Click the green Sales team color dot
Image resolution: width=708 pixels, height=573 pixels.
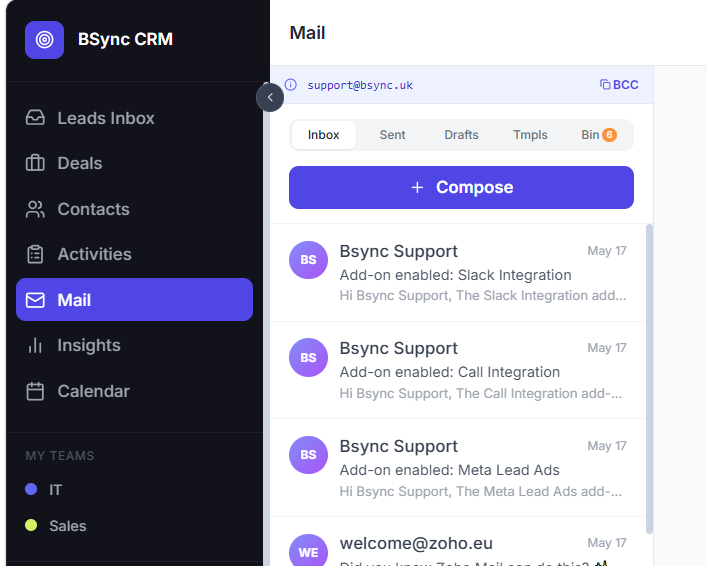[x=31, y=525]
